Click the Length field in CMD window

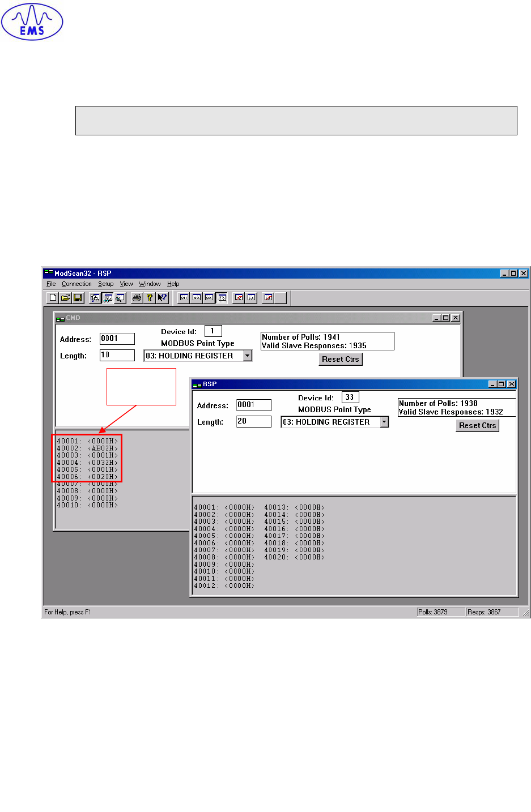coord(117,355)
